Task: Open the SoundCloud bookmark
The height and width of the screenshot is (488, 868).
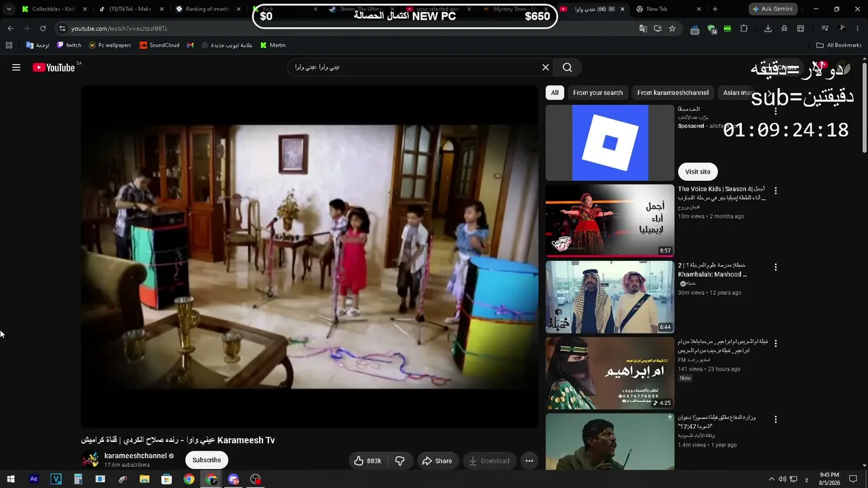Action: click(x=159, y=45)
